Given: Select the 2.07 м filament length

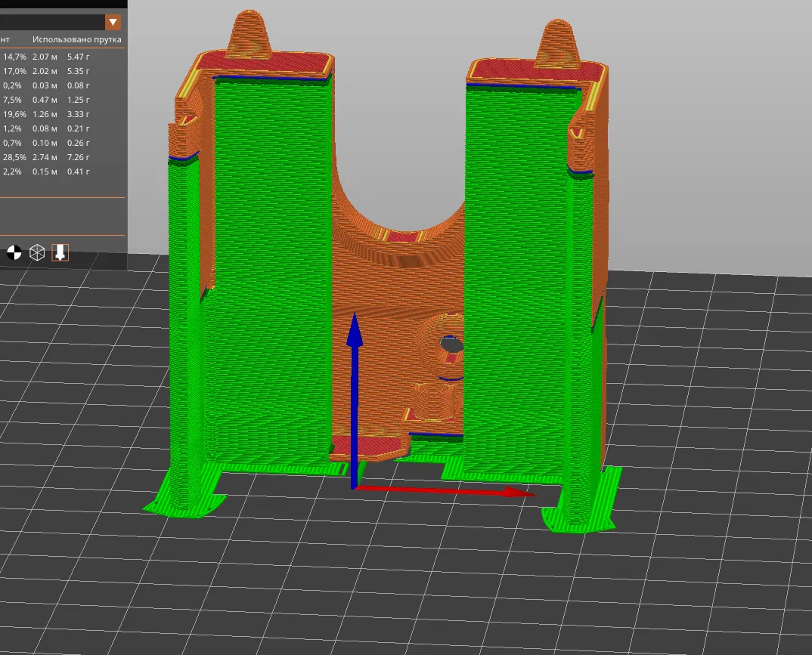Looking at the screenshot, I should [x=45, y=57].
